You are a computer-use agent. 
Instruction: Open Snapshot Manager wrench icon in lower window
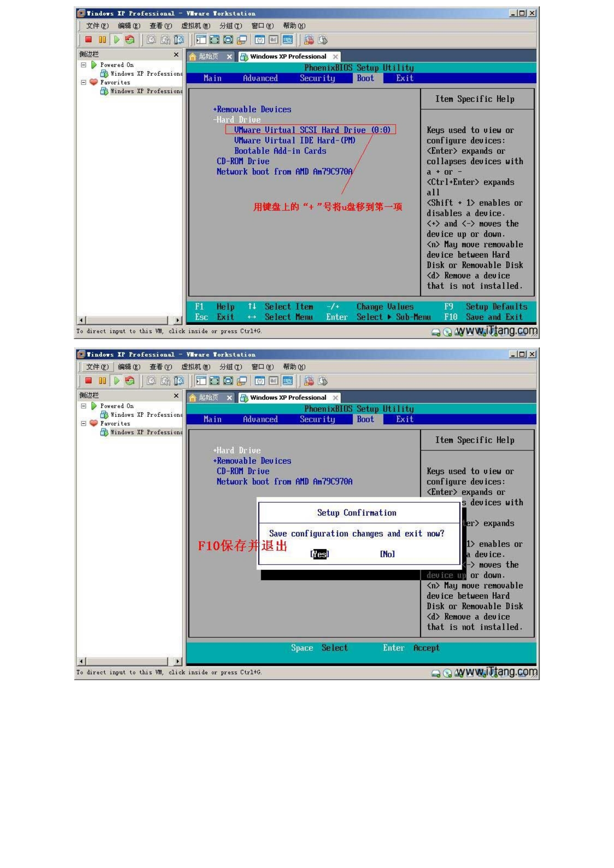(179, 380)
